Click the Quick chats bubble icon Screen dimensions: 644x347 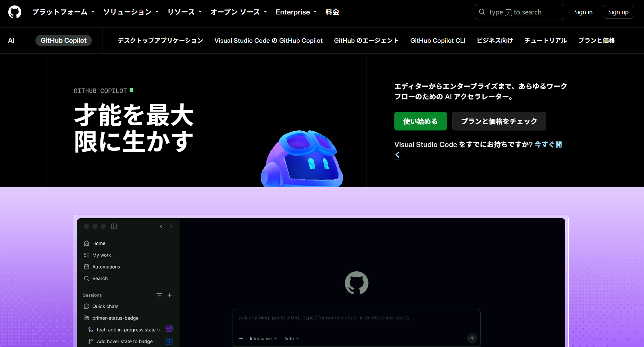87,306
